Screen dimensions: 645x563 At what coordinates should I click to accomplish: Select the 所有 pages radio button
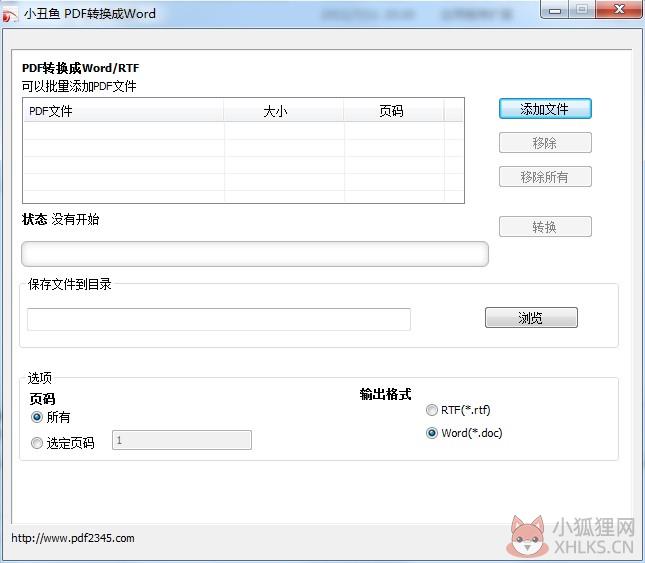pos(37,417)
